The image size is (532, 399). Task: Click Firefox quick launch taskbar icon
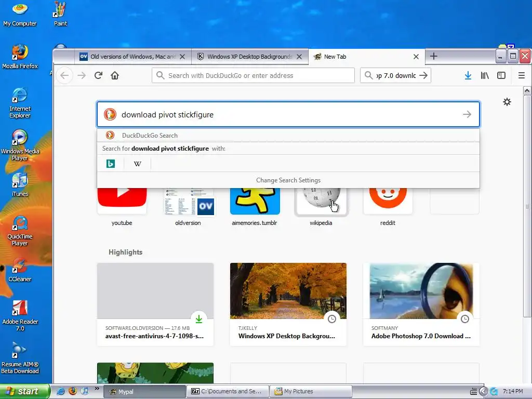(73, 391)
